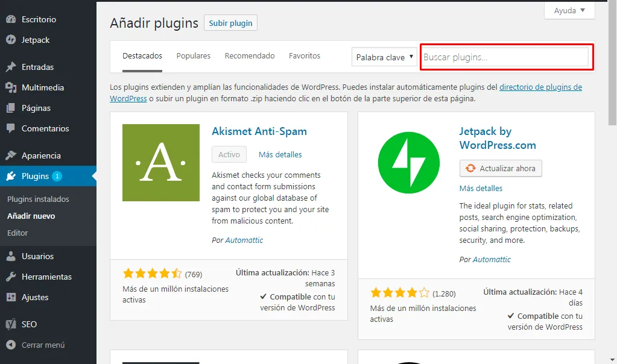Open the Palabra clave dropdown
The width and height of the screenshot is (617, 364).
coord(384,57)
